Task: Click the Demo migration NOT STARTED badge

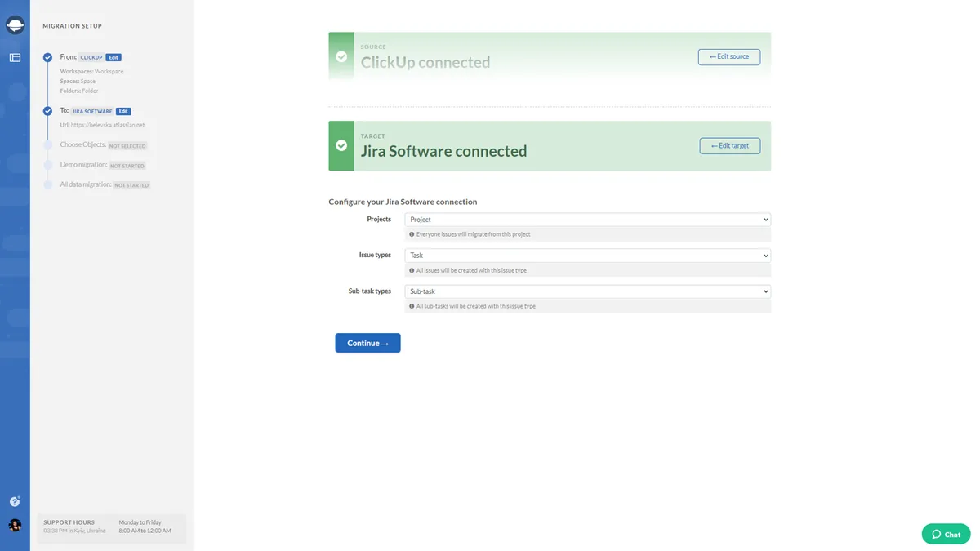Action: 128,166
